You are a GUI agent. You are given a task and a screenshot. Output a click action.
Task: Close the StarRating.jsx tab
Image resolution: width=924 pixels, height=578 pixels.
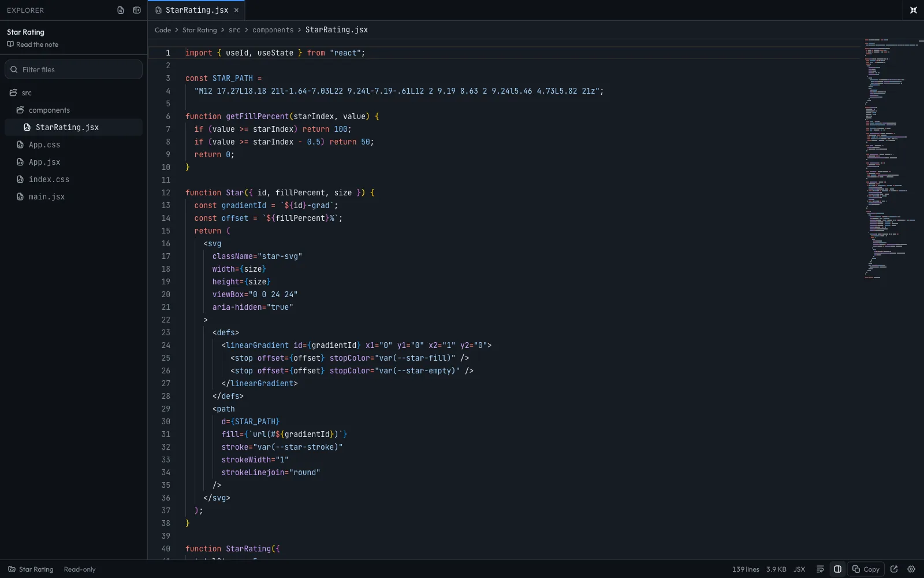pos(236,10)
